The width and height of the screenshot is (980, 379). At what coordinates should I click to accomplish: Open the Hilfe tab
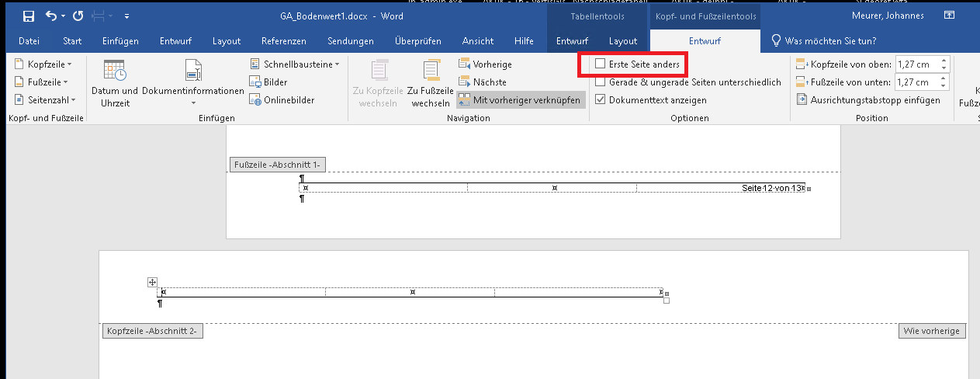click(524, 41)
